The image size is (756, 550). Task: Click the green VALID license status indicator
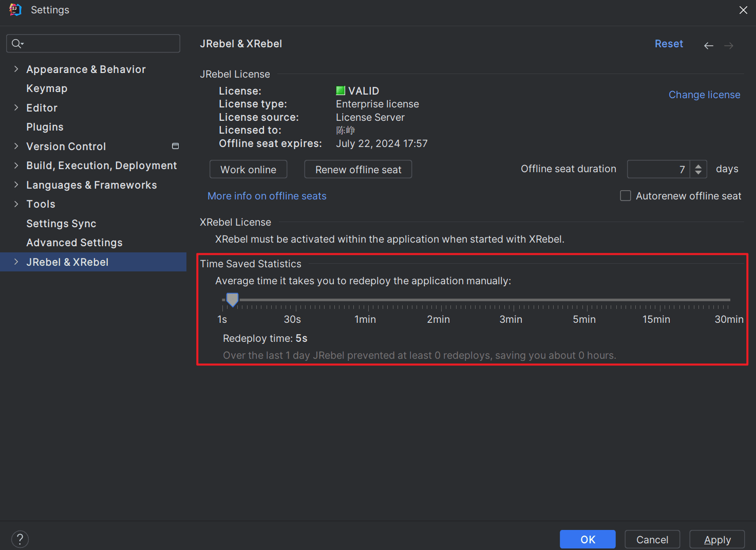tap(341, 91)
